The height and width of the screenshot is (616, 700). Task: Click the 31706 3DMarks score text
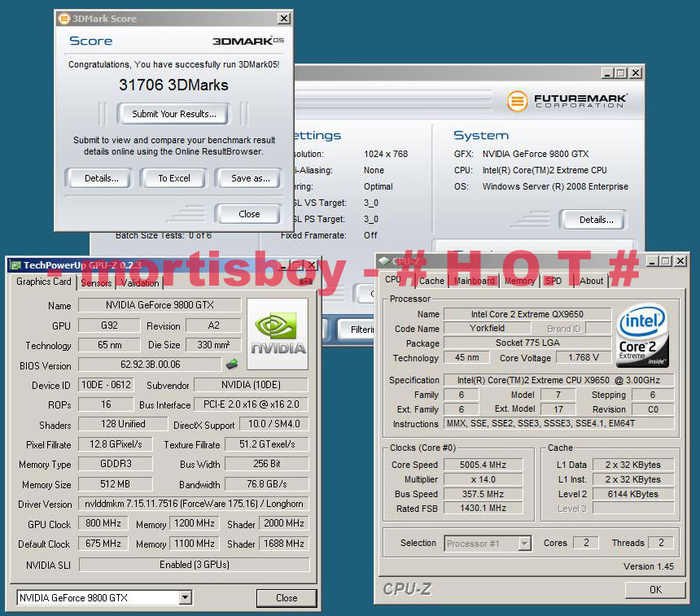coord(173,85)
